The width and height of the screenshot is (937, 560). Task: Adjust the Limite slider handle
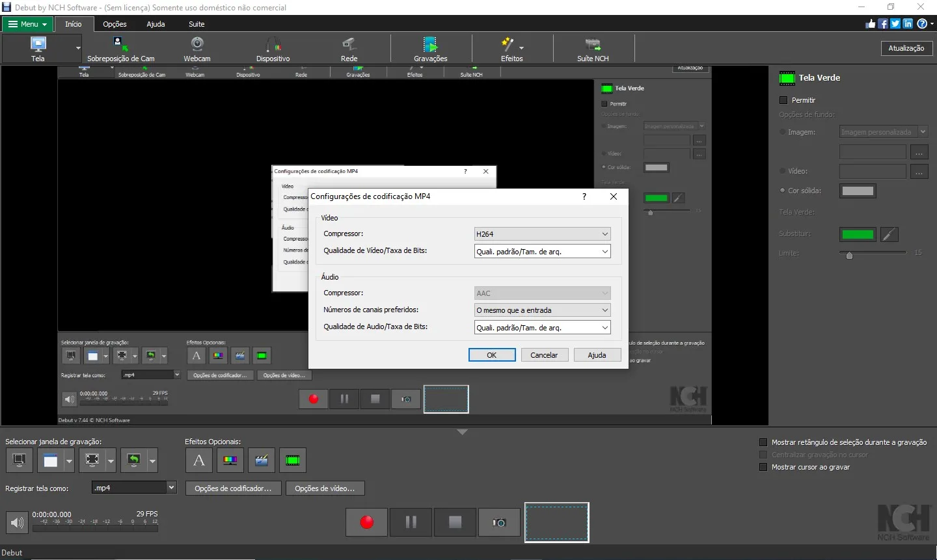pyautogui.click(x=849, y=254)
